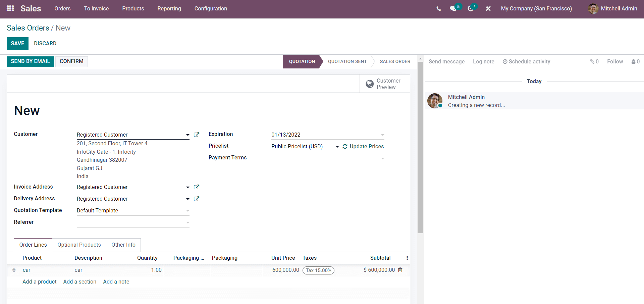644x304 pixels.
Task: Click Send message in chatter
Action: click(446, 61)
